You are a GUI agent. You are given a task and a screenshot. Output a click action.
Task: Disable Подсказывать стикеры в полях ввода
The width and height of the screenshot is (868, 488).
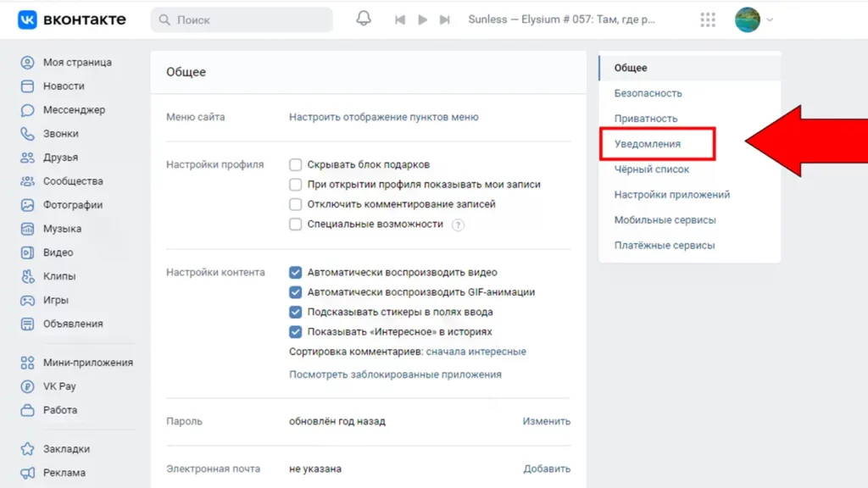(296, 312)
